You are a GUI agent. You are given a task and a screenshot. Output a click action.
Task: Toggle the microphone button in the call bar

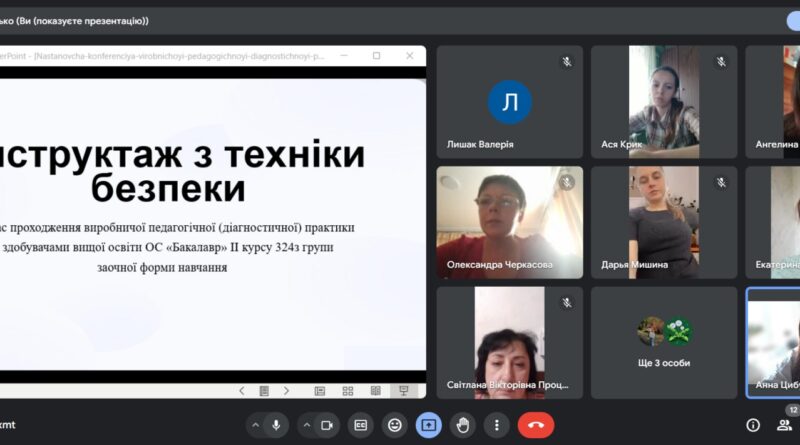pyautogui.click(x=276, y=425)
